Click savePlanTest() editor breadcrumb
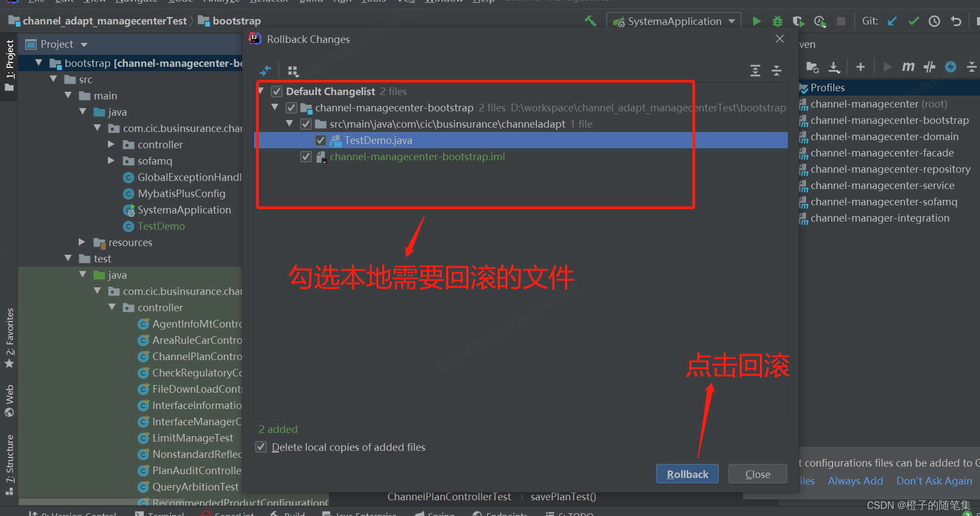 pyautogui.click(x=563, y=496)
